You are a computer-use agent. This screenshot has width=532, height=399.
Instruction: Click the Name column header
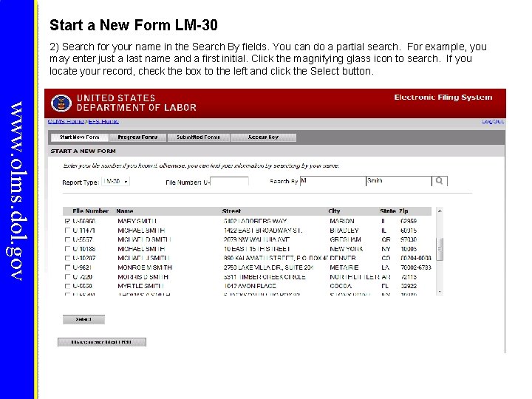pyautogui.click(x=125, y=211)
